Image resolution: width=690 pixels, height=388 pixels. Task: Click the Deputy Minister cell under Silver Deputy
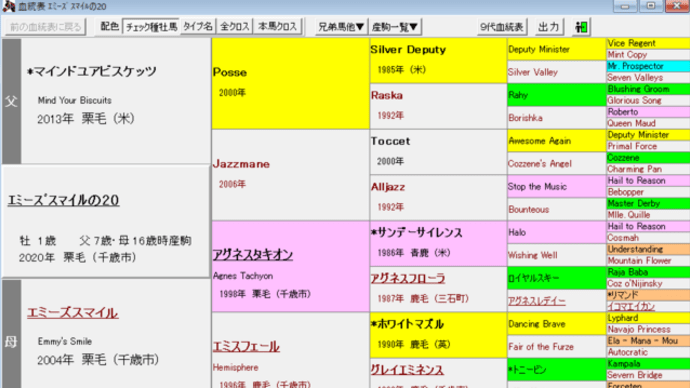pyautogui.click(x=556, y=49)
